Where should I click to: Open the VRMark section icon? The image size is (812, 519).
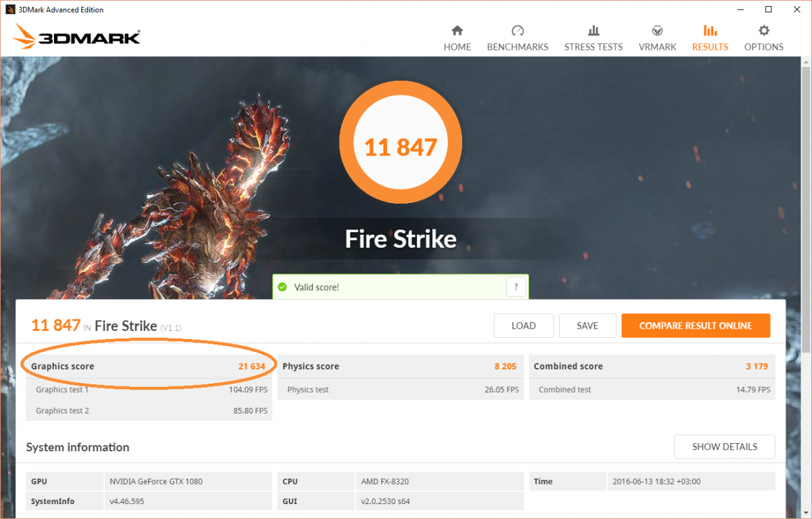point(657,30)
